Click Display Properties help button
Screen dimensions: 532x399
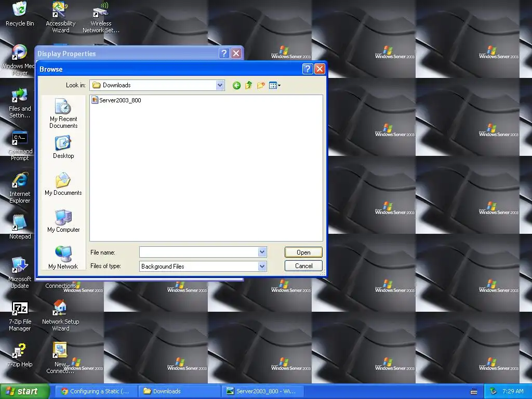(x=224, y=54)
